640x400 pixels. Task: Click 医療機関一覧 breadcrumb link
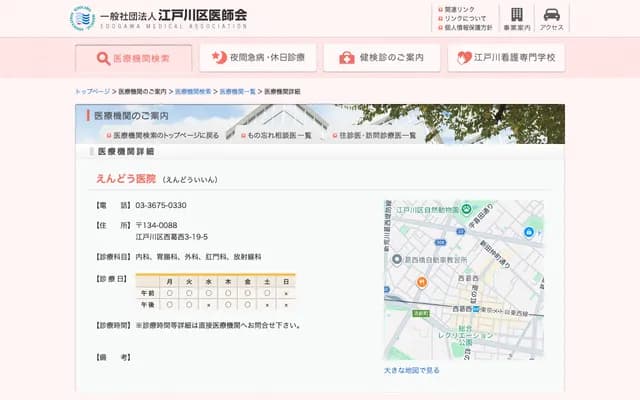tap(240, 91)
